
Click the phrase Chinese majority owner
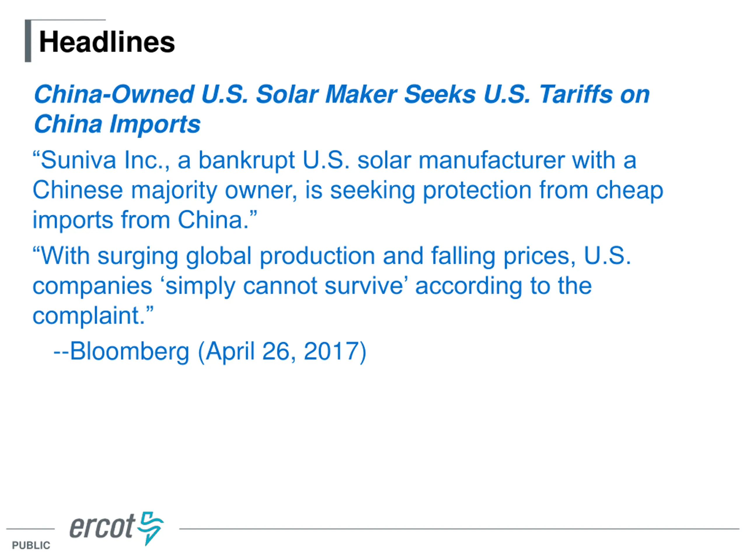tap(165, 190)
